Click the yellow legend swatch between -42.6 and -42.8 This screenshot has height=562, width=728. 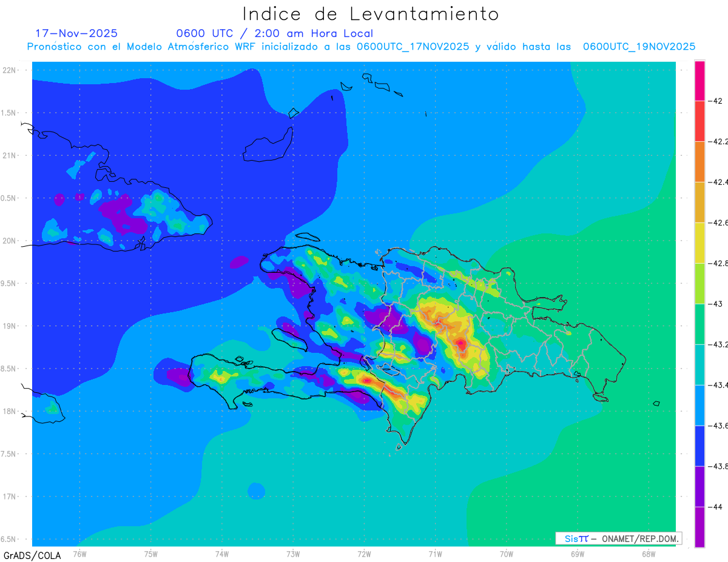click(699, 243)
